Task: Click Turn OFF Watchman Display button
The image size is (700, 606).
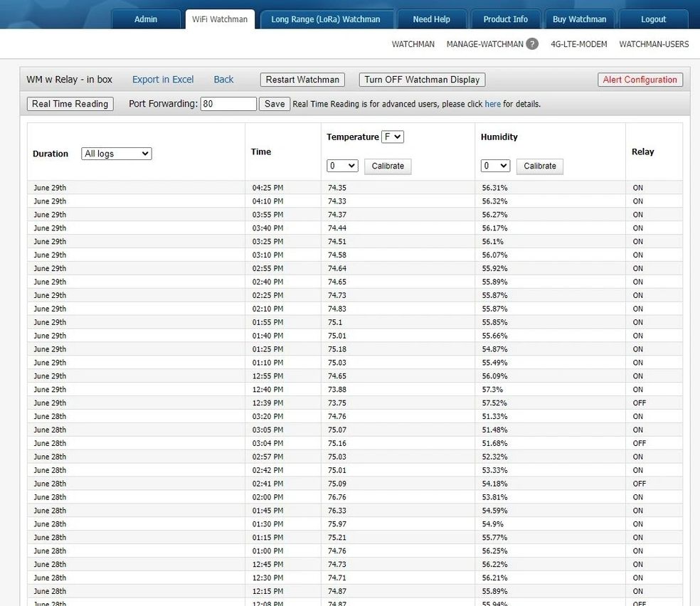Action: [422, 80]
